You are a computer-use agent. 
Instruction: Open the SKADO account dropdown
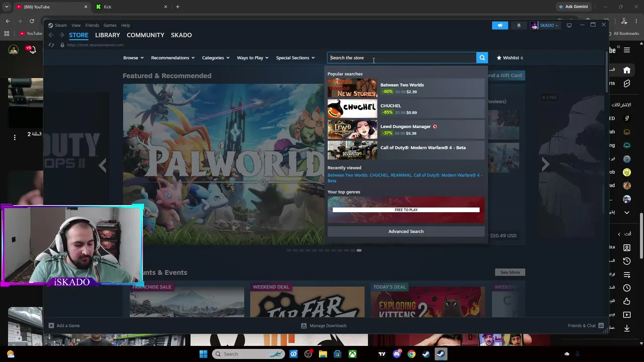[545, 26]
